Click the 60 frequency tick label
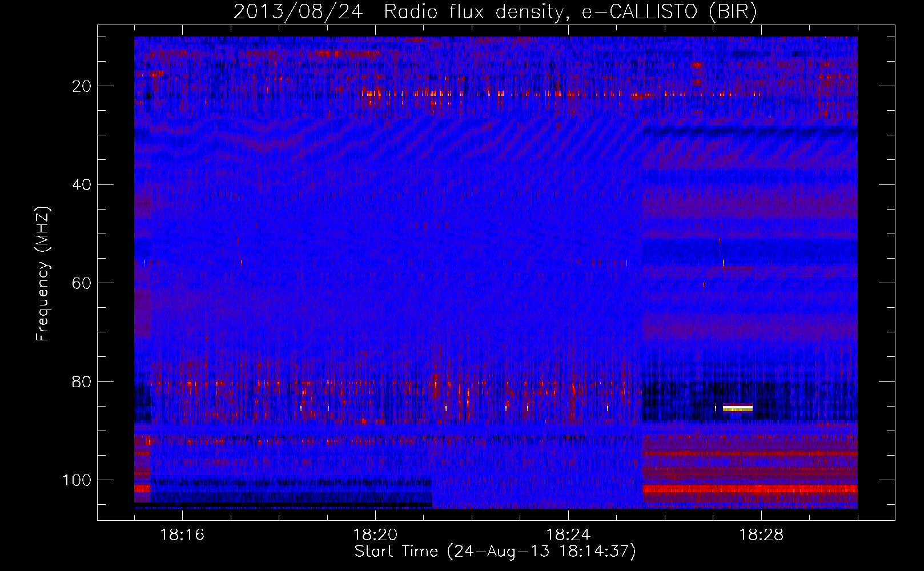The height and width of the screenshot is (571, 924). (x=82, y=283)
